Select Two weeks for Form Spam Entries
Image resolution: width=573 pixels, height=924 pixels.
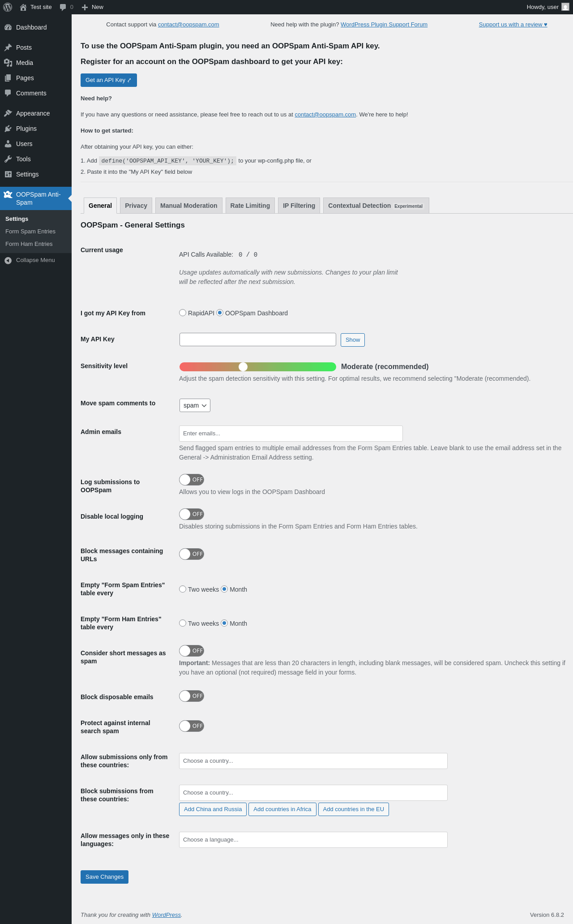(x=183, y=589)
